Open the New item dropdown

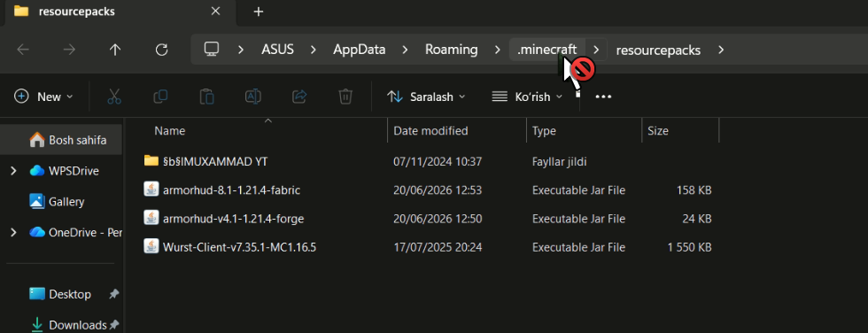[43, 97]
